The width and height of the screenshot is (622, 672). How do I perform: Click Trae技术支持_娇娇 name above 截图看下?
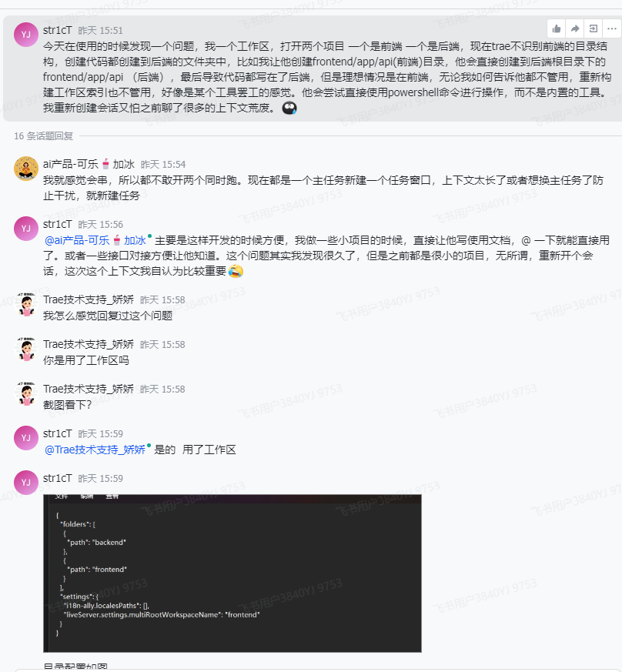pyautogui.click(x=89, y=389)
